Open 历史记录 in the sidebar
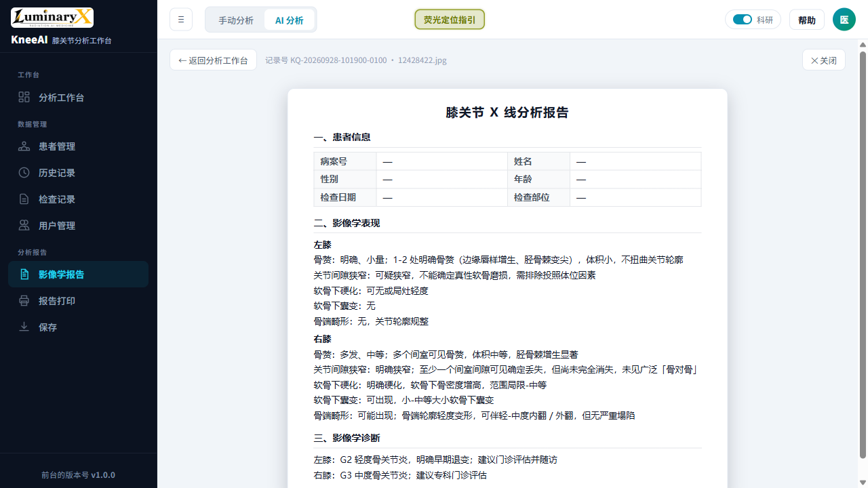 tap(79, 173)
